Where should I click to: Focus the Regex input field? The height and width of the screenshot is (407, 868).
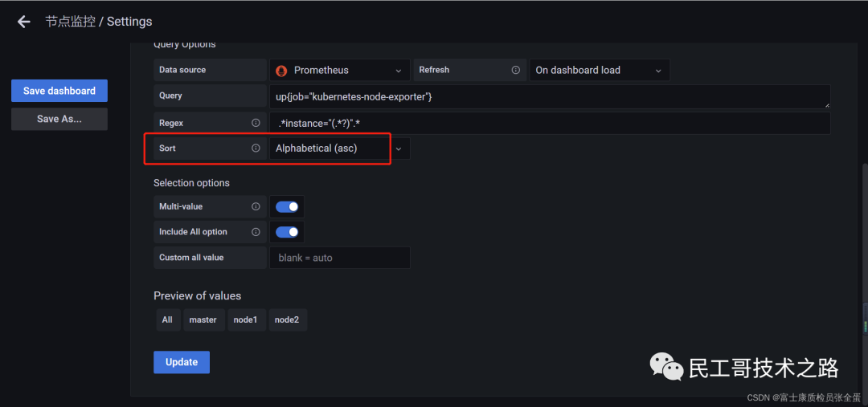point(550,123)
